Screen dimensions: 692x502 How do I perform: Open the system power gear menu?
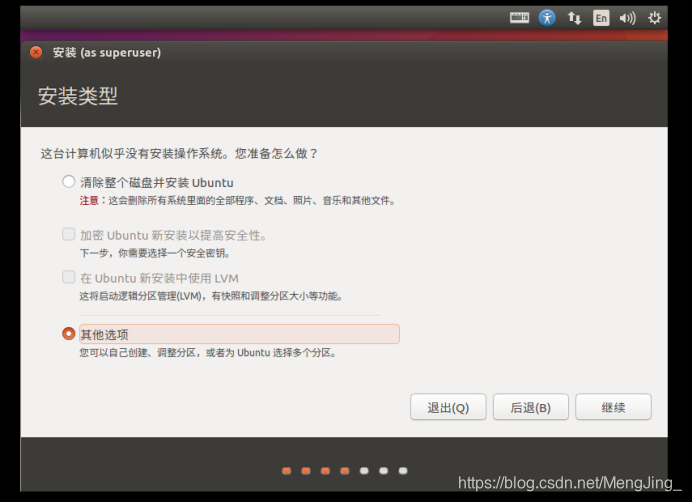(x=654, y=18)
